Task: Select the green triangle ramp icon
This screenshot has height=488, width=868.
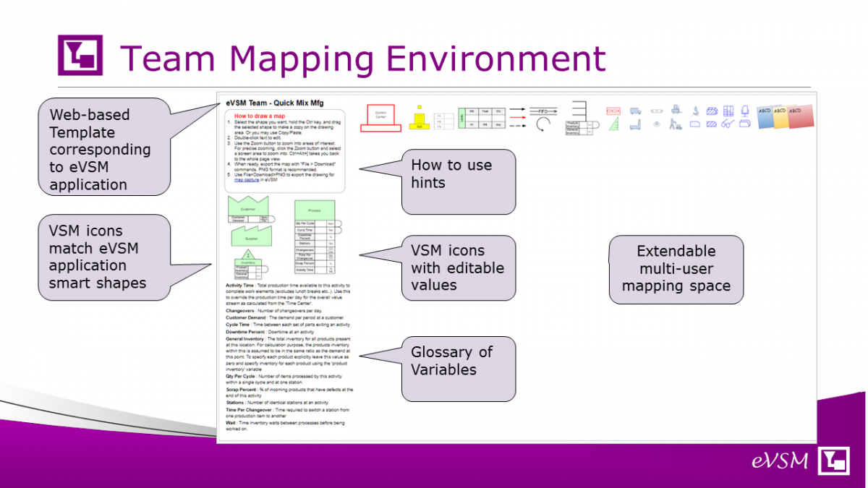Action: click(615, 124)
